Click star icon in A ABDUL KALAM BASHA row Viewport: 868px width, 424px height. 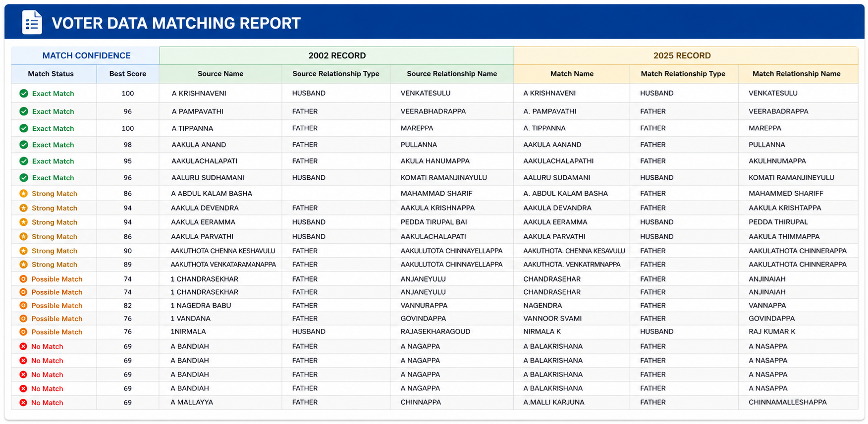coord(23,194)
